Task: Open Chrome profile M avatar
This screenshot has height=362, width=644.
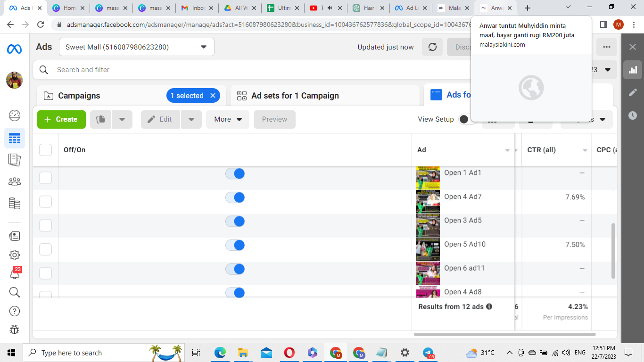Action: click(x=618, y=25)
